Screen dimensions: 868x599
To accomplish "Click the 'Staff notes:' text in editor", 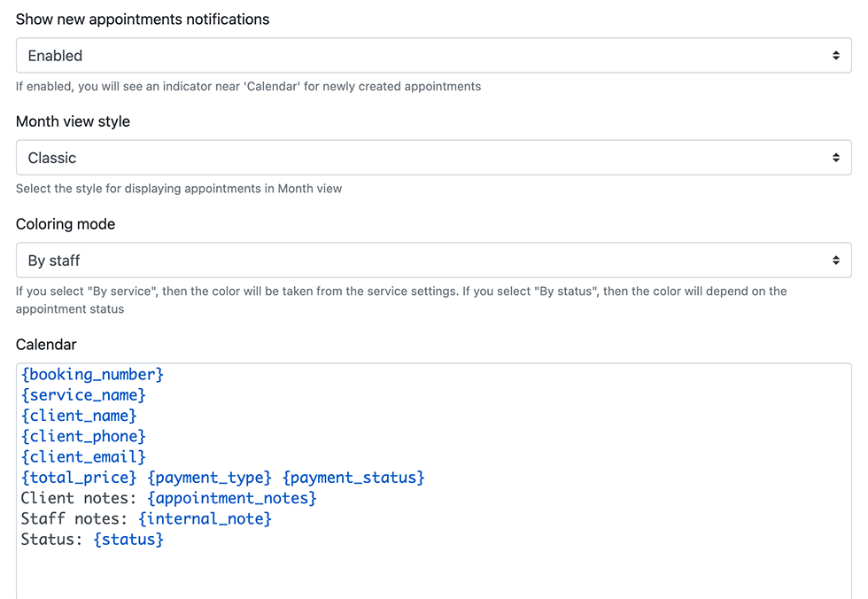I will [x=74, y=518].
